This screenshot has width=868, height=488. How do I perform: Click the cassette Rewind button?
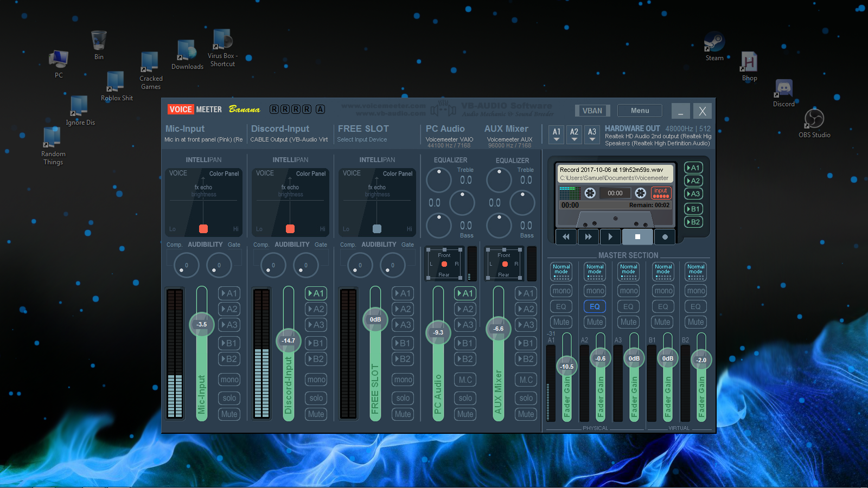click(x=566, y=236)
